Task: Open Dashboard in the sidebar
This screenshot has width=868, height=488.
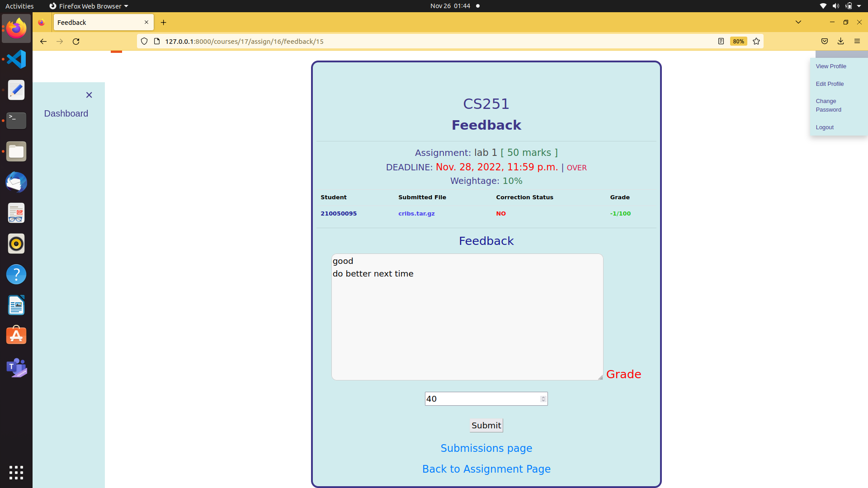Action: pos(66,113)
